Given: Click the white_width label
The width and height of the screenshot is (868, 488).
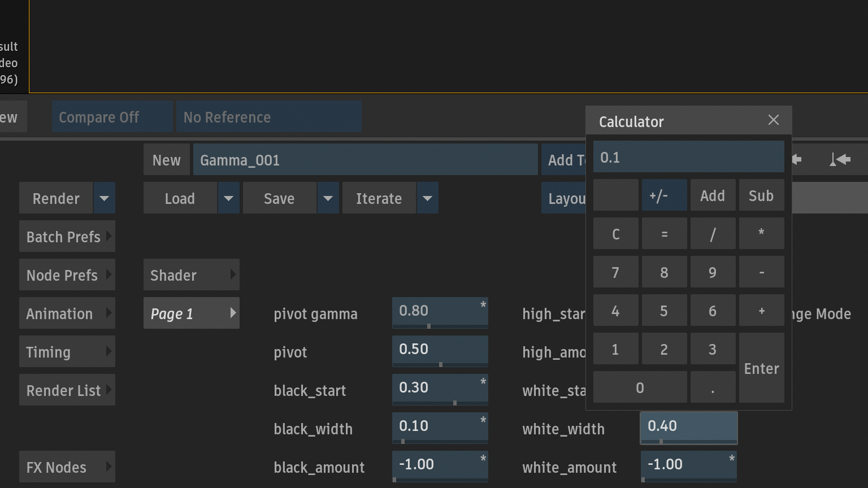Looking at the screenshot, I should tap(563, 429).
